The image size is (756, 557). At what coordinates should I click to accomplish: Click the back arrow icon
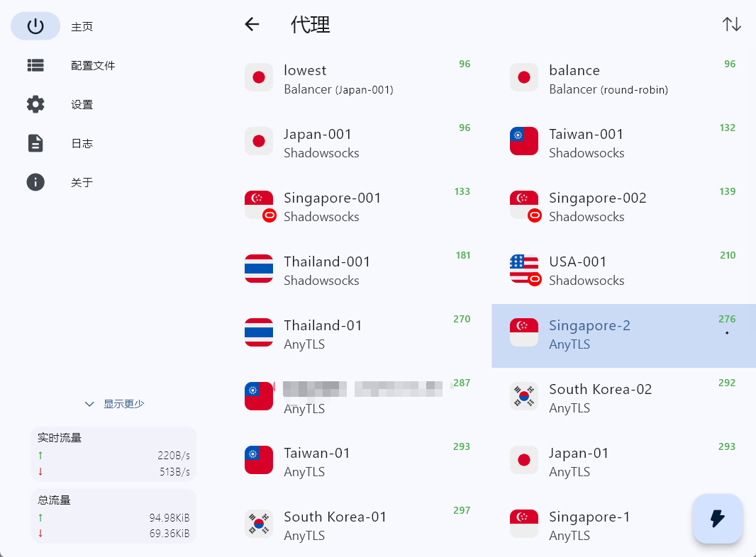[x=252, y=24]
